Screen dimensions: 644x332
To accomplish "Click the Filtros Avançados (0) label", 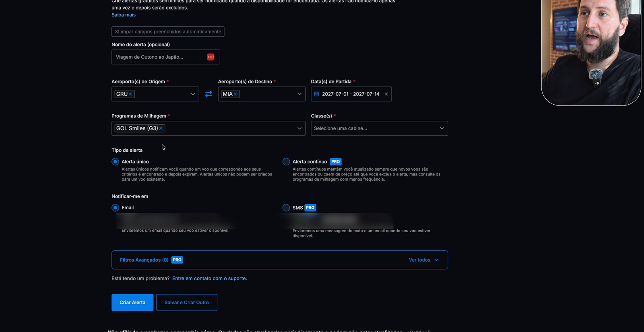I will pyautogui.click(x=144, y=260).
